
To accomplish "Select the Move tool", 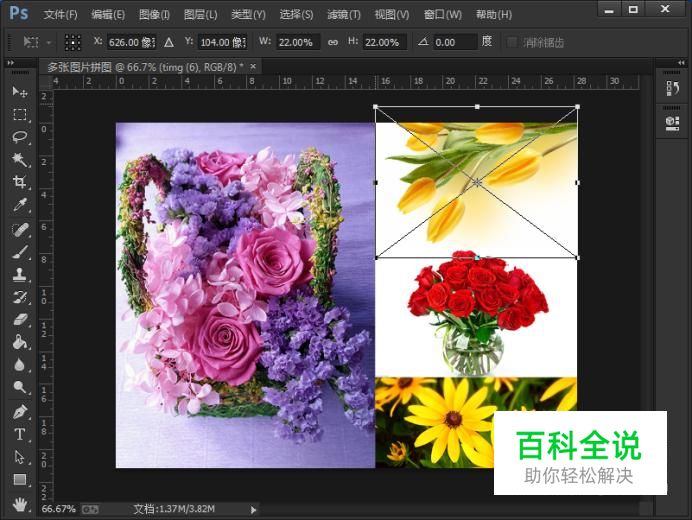I will [19, 91].
